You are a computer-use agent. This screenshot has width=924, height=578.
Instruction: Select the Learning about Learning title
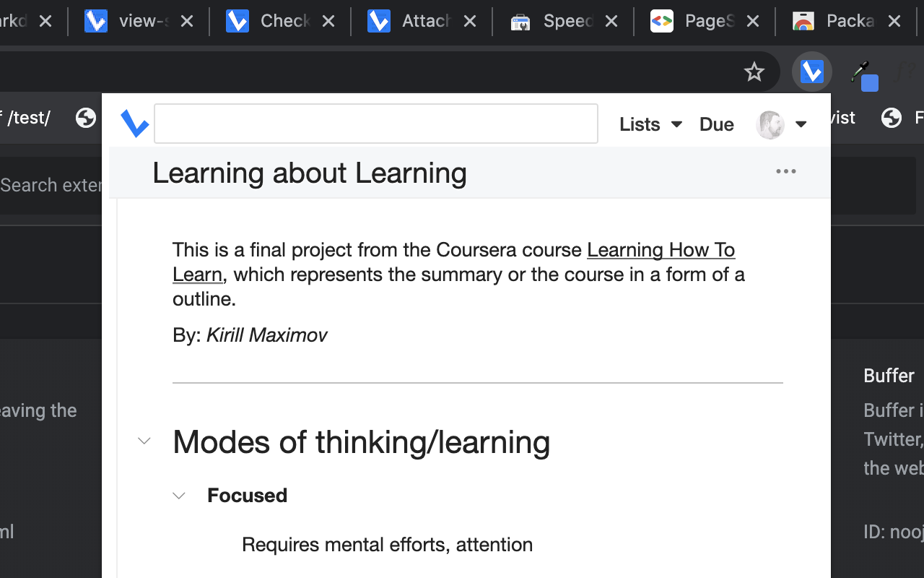(x=310, y=173)
